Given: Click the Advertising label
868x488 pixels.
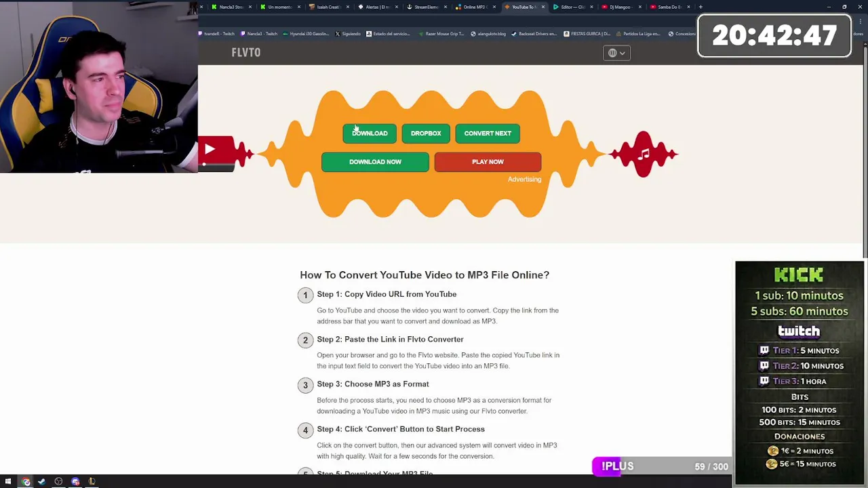Looking at the screenshot, I should [524, 180].
